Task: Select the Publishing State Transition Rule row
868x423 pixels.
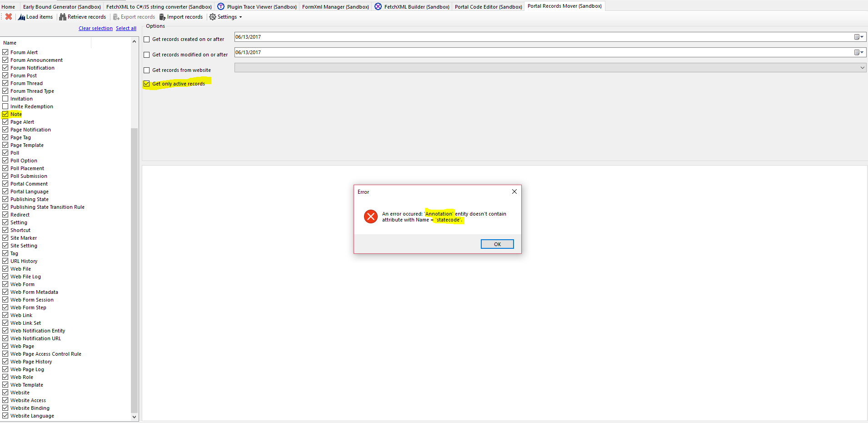Action: click(x=47, y=207)
